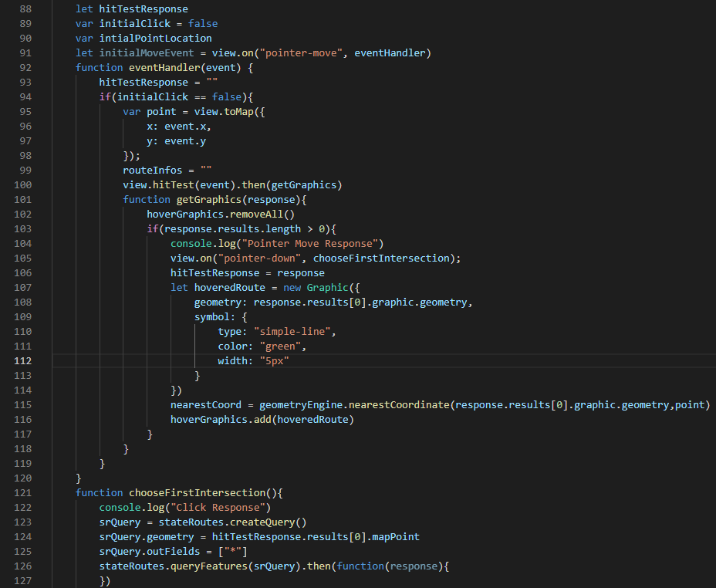Image resolution: width=716 pixels, height=588 pixels.
Task: Click 'nearestCoord' variable on line 115
Action: (x=206, y=405)
